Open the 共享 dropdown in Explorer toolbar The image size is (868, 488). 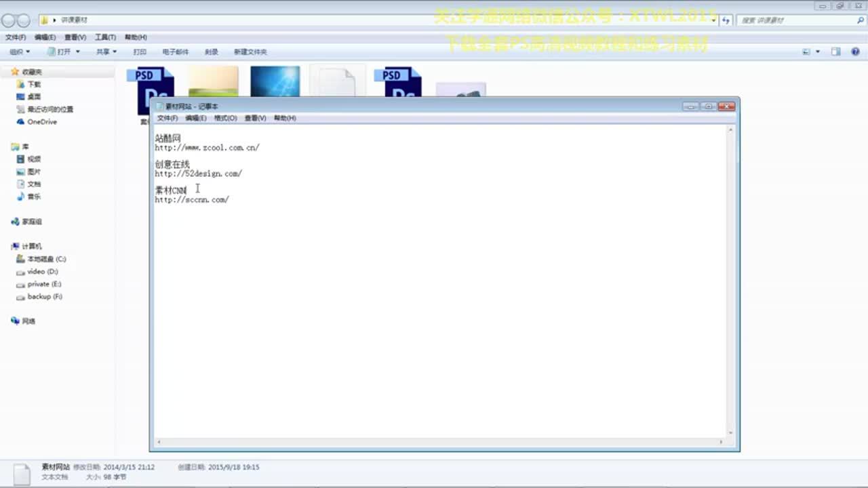pyautogui.click(x=106, y=52)
